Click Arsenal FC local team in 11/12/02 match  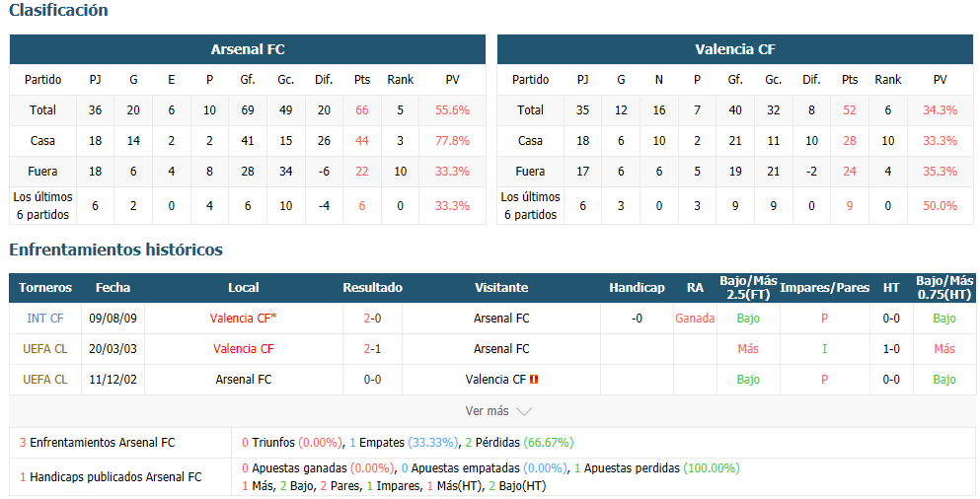click(243, 380)
